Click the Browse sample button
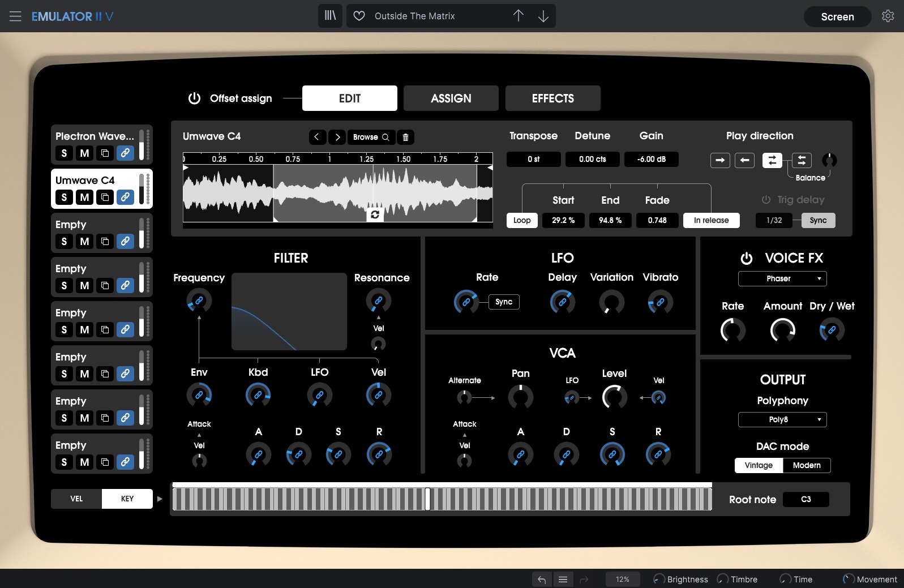The height and width of the screenshot is (588, 904). pos(371,137)
